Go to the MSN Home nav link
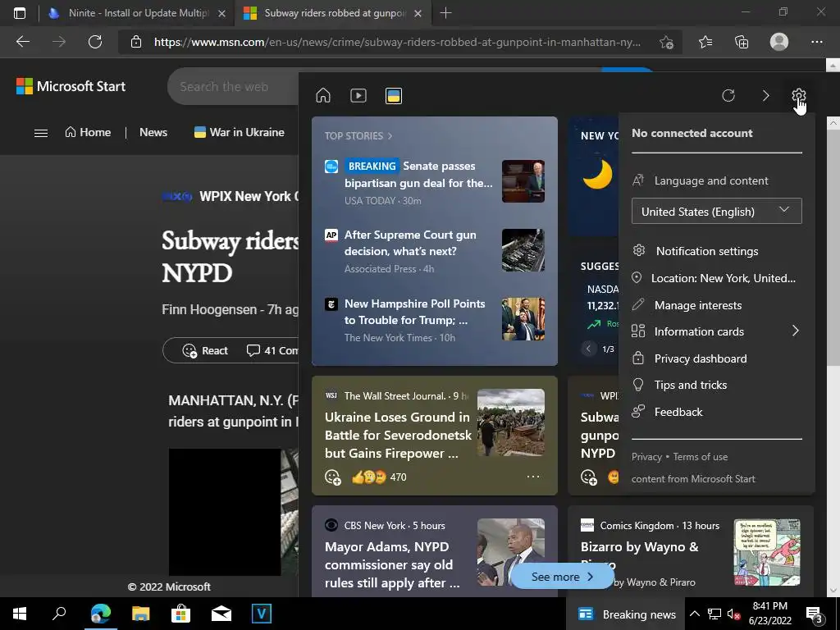The height and width of the screenshot is (630, 840). pyautogui.click(x=88, y=132)
